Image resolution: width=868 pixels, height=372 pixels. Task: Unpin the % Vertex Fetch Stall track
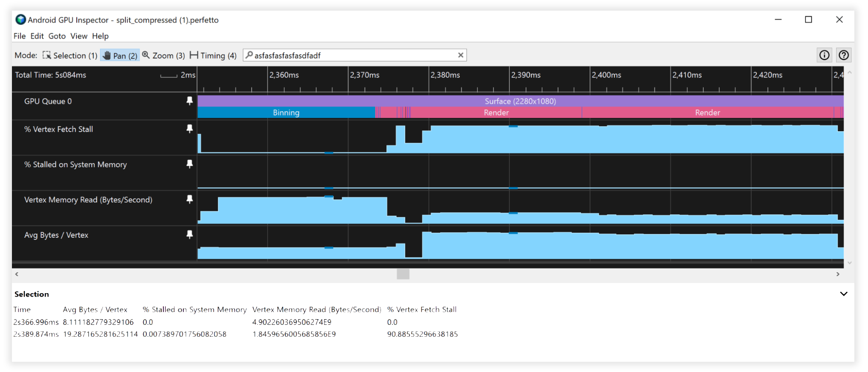click(189, 129)
